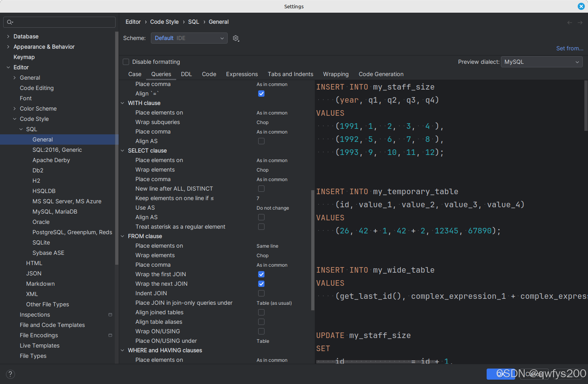The width and height of the screenshot is (588, 384).
Task: Enable New line after ALL, DISTINCT
Action: (261, 189)
